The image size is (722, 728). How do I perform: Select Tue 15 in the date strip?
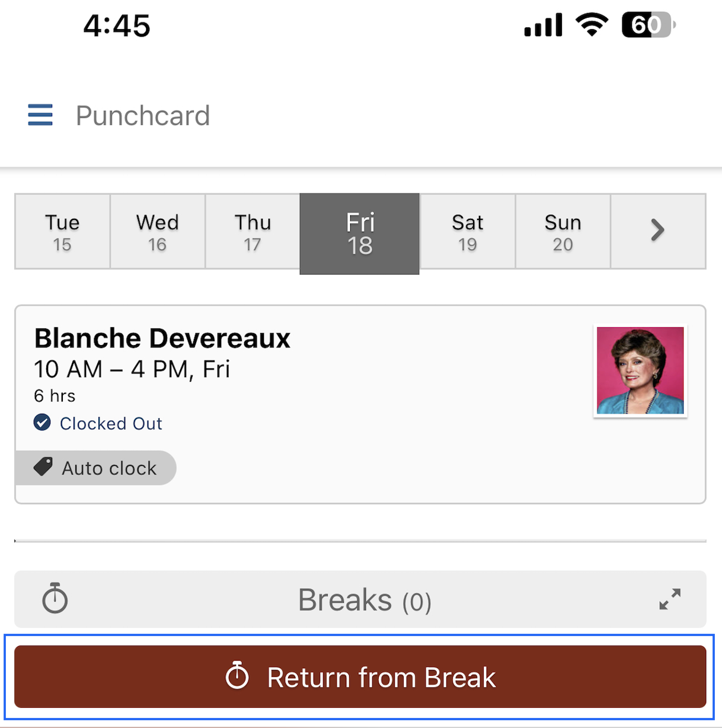62,231
